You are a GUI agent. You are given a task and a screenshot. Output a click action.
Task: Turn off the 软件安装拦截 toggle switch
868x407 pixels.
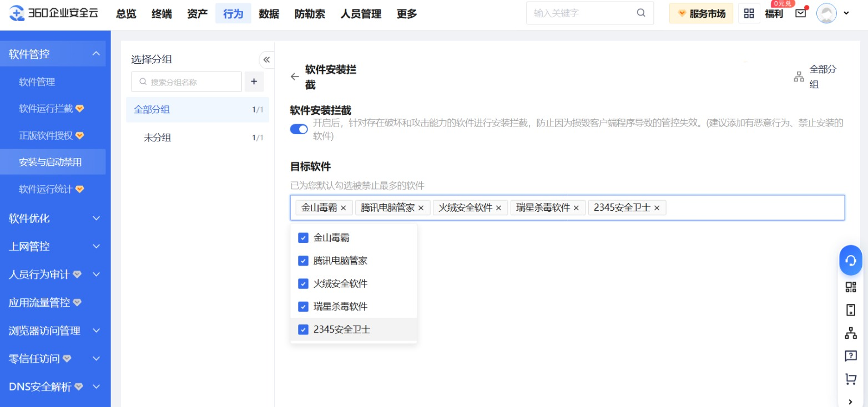pyautogui.click(x=299, y=129)
